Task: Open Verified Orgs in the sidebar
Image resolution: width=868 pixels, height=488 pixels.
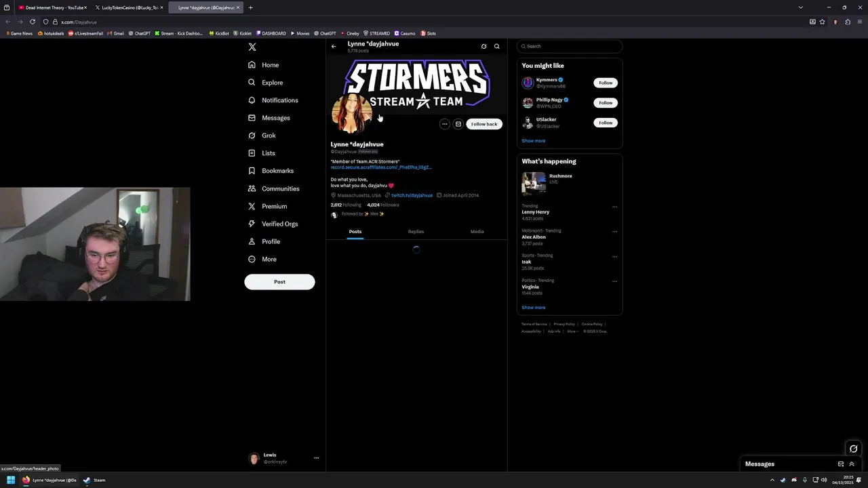Action: pyautogui.click(x=273, y=224)
